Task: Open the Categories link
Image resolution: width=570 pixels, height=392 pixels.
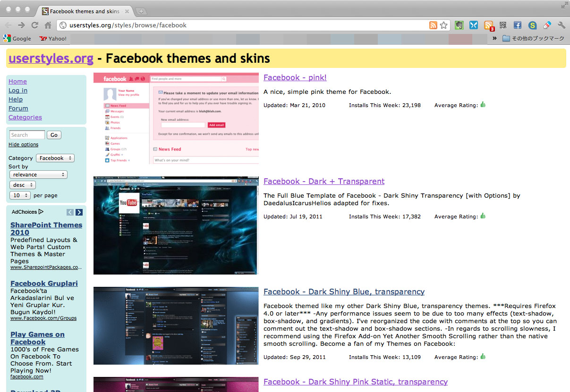Action: (25, 117)
